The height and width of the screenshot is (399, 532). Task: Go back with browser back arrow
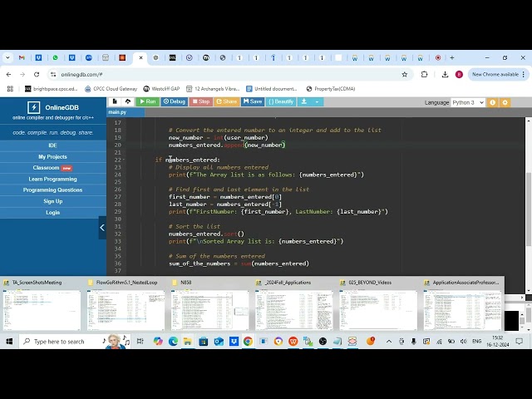[x=9, y=74]
